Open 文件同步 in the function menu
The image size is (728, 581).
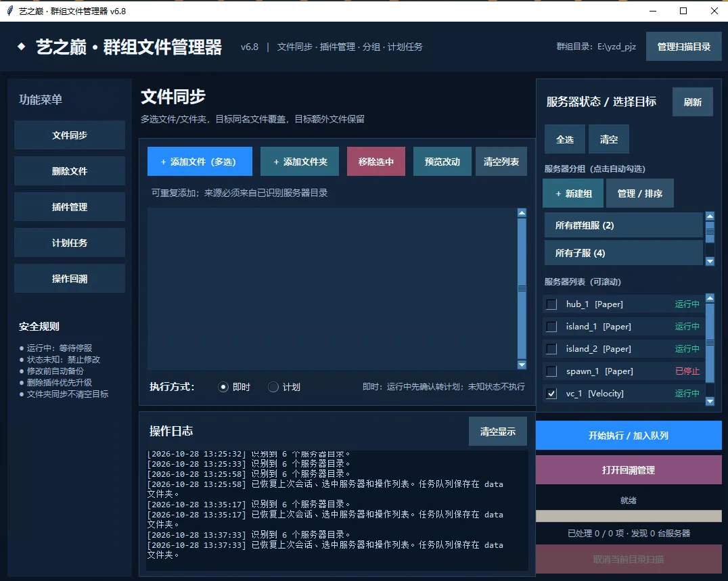[x=70, y=135]
